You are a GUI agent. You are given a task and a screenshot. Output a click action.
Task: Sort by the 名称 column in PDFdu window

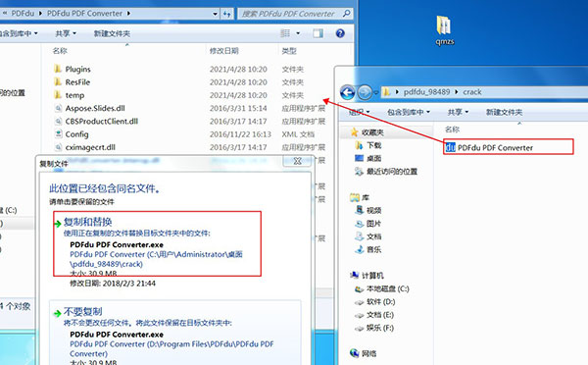point(60,51)
